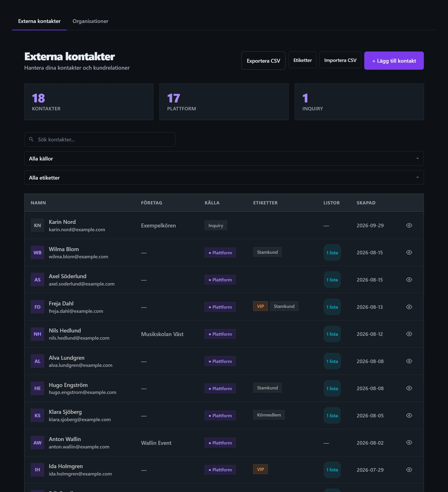Select the Externa kontakter tab
The width and height of the screenshot is (448, 492).
point(39,21)
